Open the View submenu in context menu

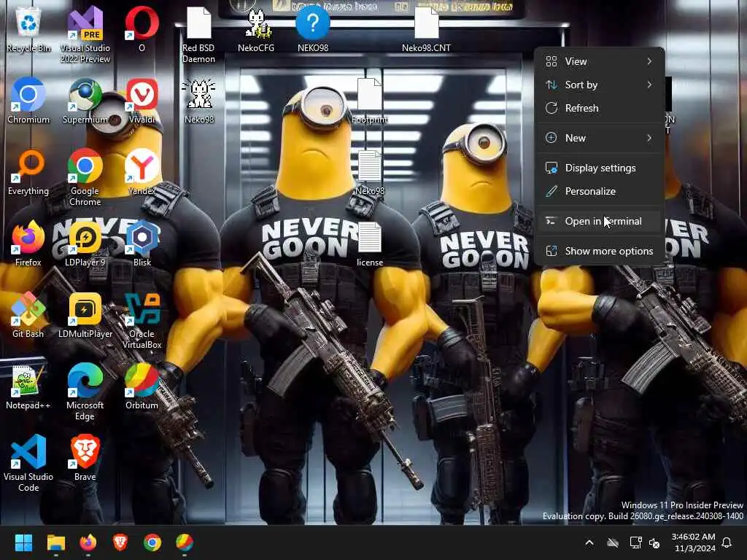coord(599,61)
